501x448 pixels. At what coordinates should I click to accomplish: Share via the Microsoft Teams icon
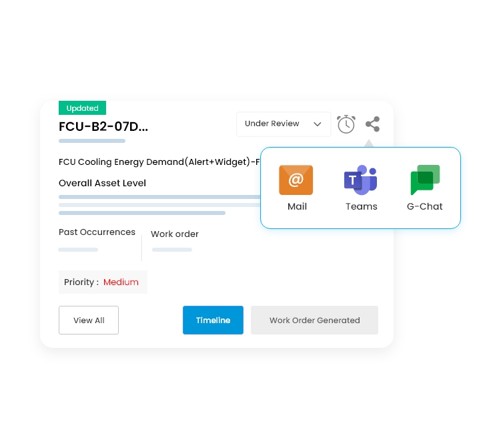click(x=361, y=180)
